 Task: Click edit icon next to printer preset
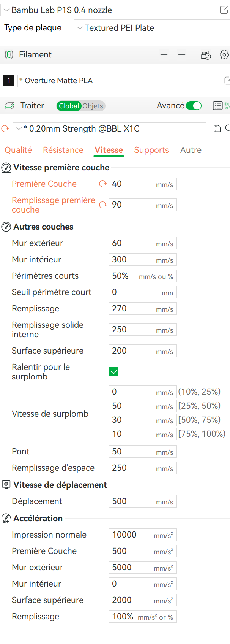coord(224,10)
